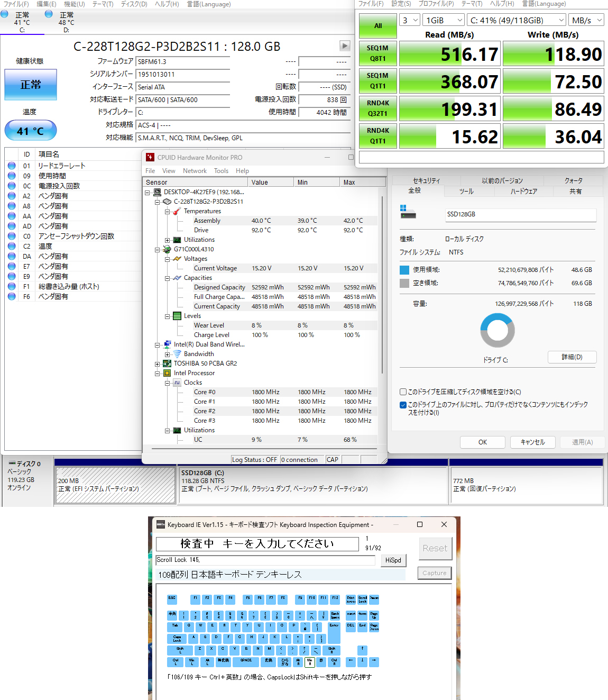The image size is (608, 700).
Task: Open test size dropdown showing 1GiB
Action: click(444, 20)
